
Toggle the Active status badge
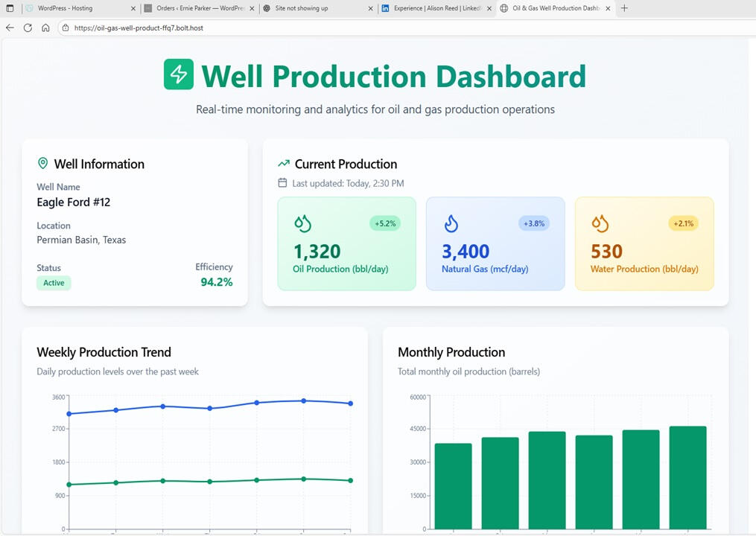click(54, 283)
